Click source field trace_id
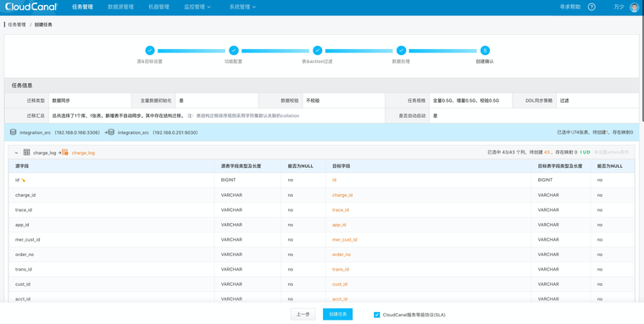The width and height of the screenshot is (644, 324). (x=24, y=210)
